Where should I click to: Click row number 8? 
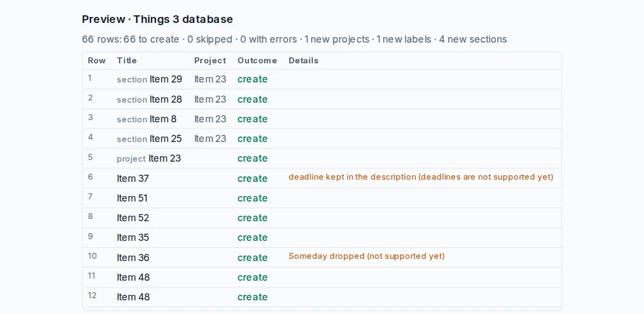click(x=91, y=217)
